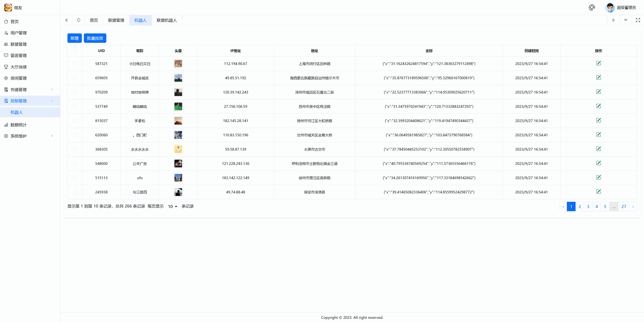
Task: Expand the 充值管理 sidebar menu
Action: [x=18, y=90]
